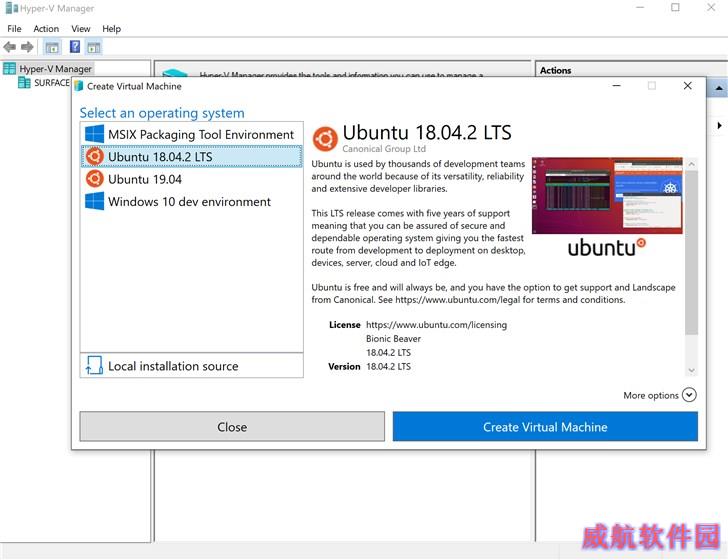The width and height of the screenshot is (728, 560).
Task: Go forward with the toolbar forward arrow
Action: tap(27, 47)
